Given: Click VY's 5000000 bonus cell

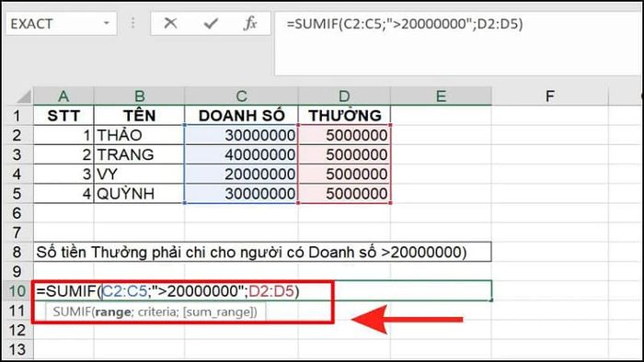Looking at the screenshot, I should pos(344,175).
